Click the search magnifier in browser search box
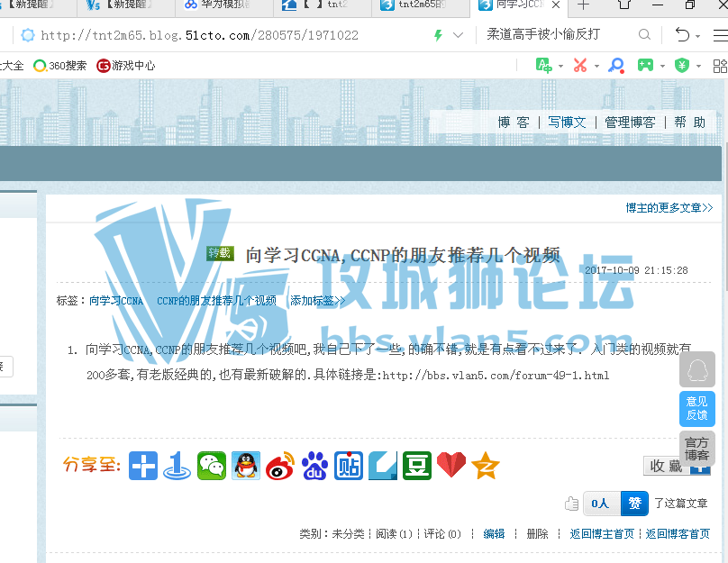The image size is (728, 563). point(644,35)
